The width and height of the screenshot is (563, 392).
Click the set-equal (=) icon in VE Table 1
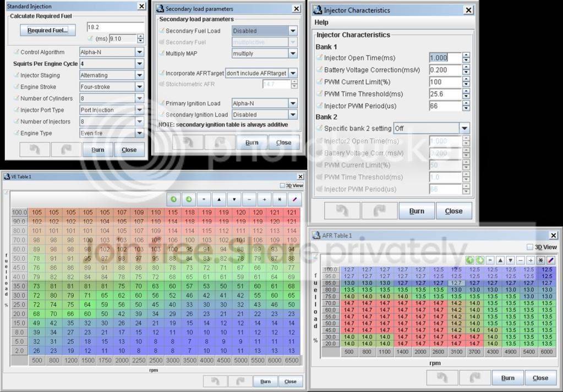click(204, 200)
